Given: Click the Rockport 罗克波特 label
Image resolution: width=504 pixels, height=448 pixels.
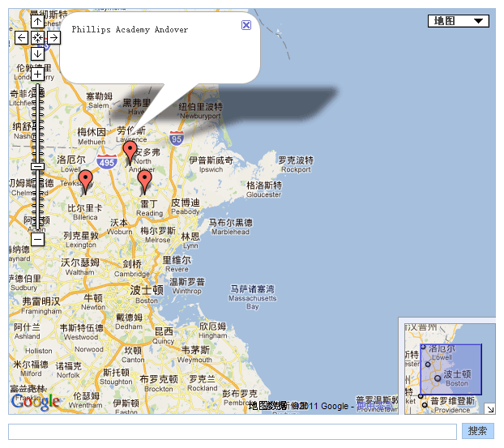Looking at the screenshot, I should coord(296,164).
